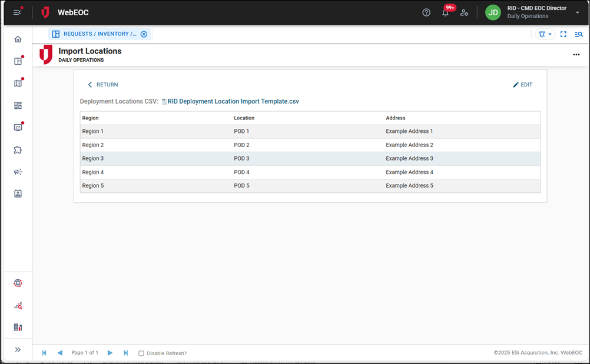Screen dimensions: 590x364
Task: Click the EDIT button
Action: tap(522, 84)
